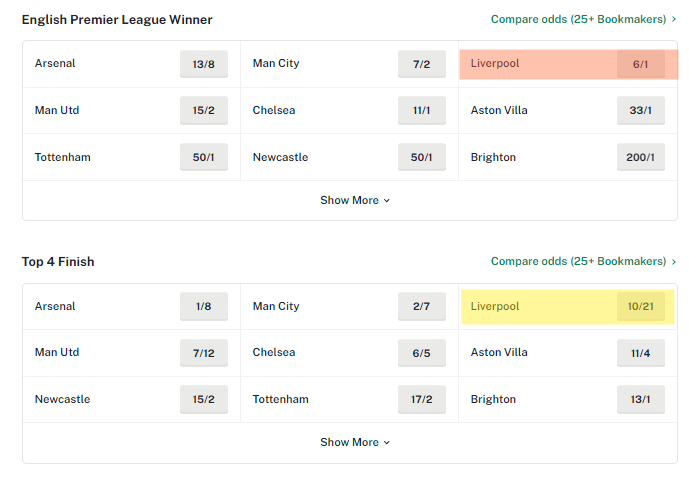Select Arsenal 1/8 top 4 odds

point(204,306)
